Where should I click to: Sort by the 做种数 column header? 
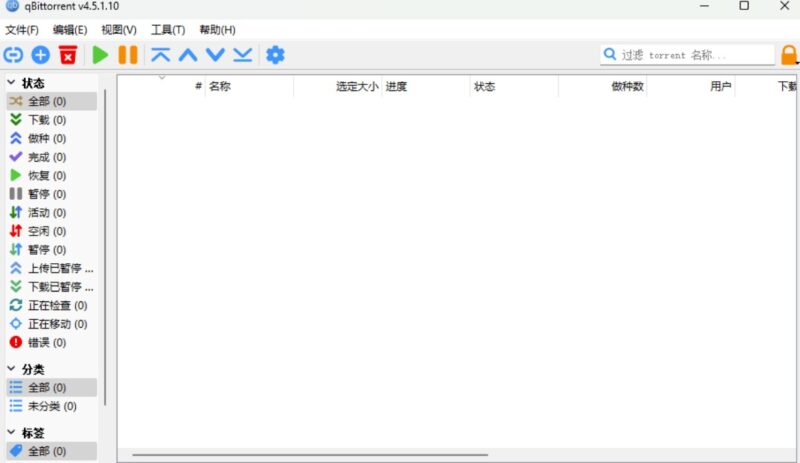tap(603, 86)
